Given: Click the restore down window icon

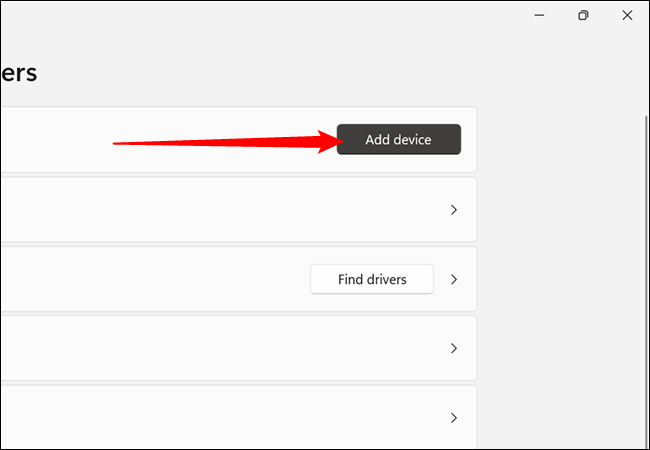Looking at the screenshot, I should 583,15.
